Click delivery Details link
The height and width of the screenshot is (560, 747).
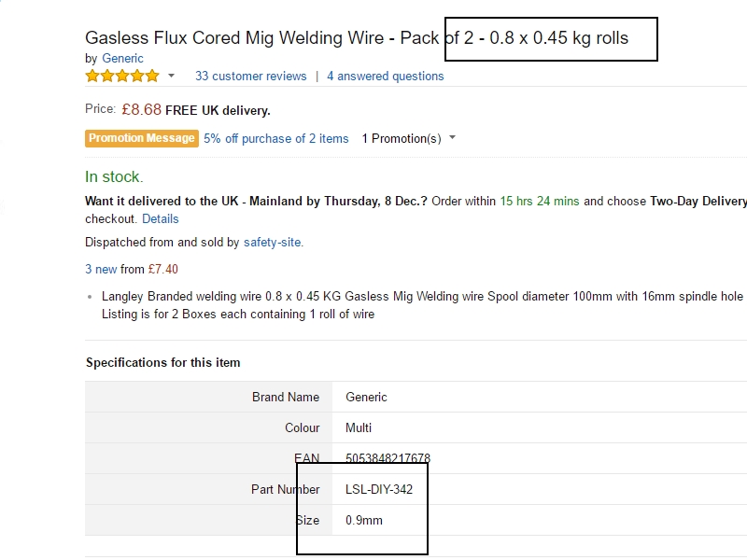point(160,218)
